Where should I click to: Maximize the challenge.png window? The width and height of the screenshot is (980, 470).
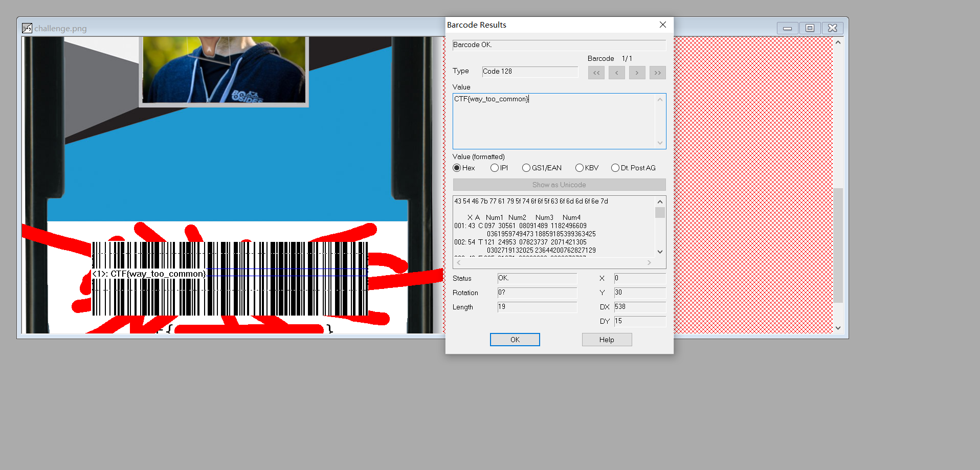pyautogui.click(x=810, y=28)
